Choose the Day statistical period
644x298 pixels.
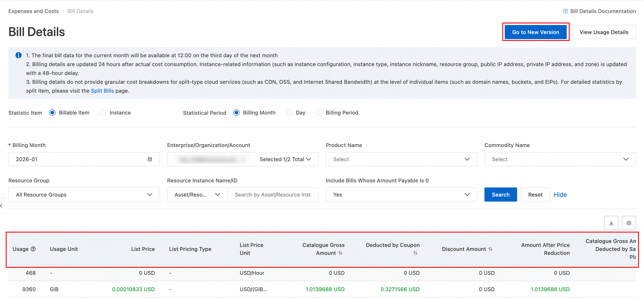[x=289, y=113]
